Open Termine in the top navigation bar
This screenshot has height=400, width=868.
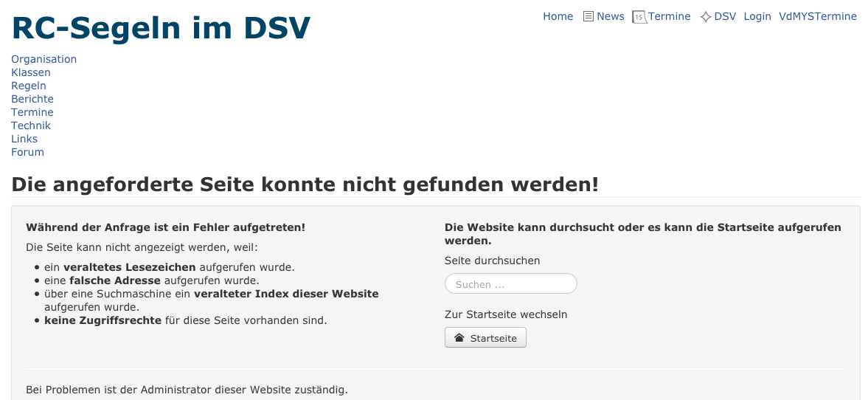click(x=670, y=17)
